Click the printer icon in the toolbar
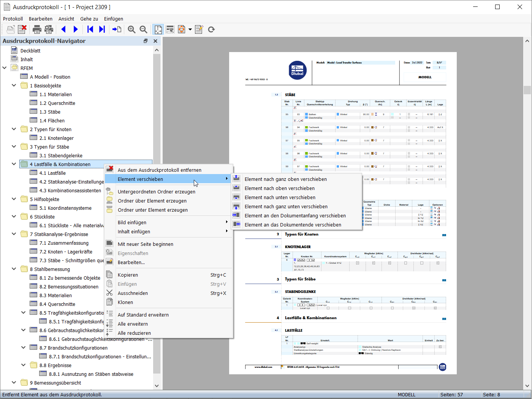 pyautogui.click(x=37, y=29)
